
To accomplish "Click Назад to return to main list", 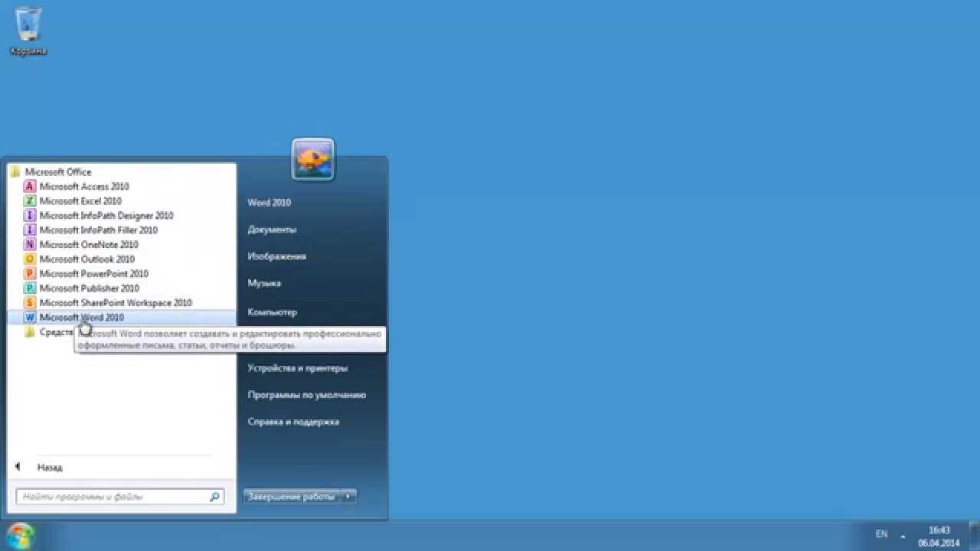I will point(50,467).
